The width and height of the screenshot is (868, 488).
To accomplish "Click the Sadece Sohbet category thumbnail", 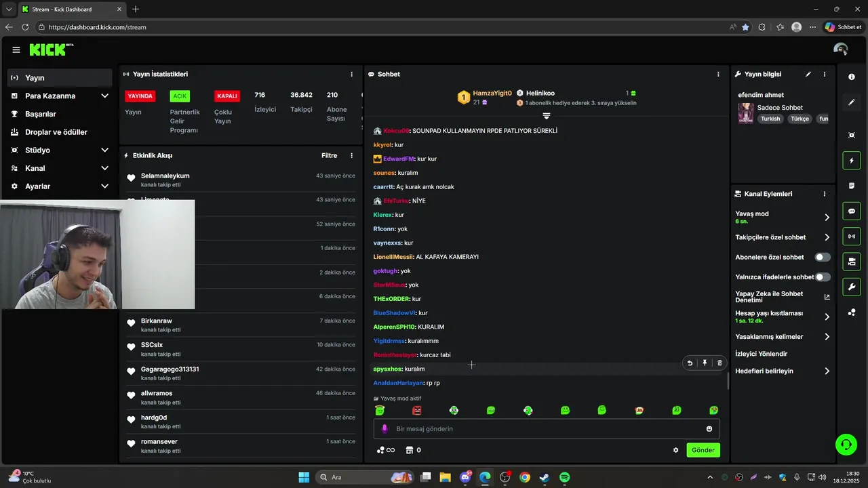I will pos(745,113).
